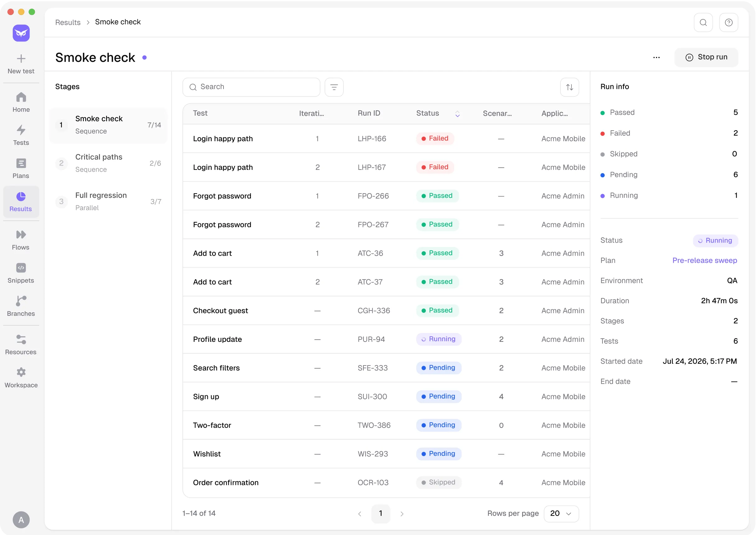This screenshot has width=756, height=535.
Task: Click the header search icon button
Action: click(703, 22)
